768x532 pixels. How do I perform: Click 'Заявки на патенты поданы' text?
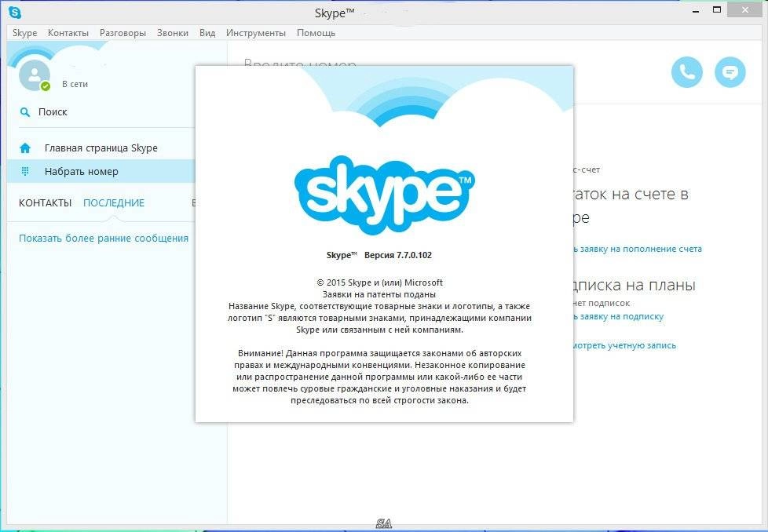coord(379,294)
